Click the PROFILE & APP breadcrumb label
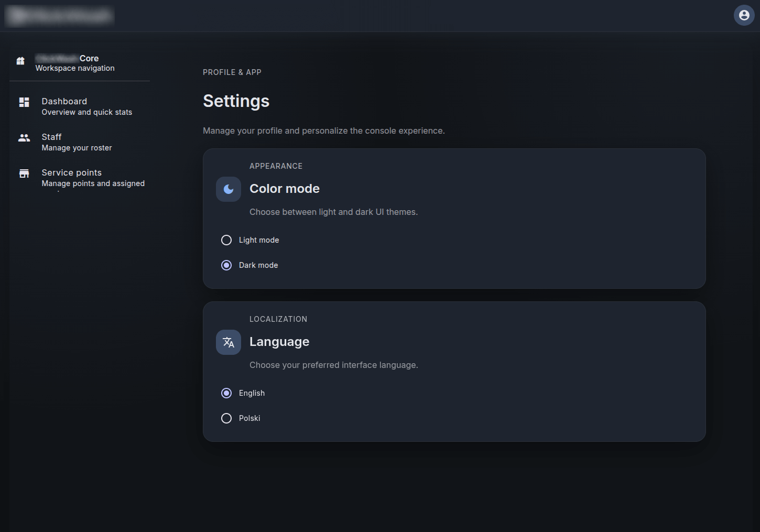This screenshot has width=760, height=532. point(232,72)
